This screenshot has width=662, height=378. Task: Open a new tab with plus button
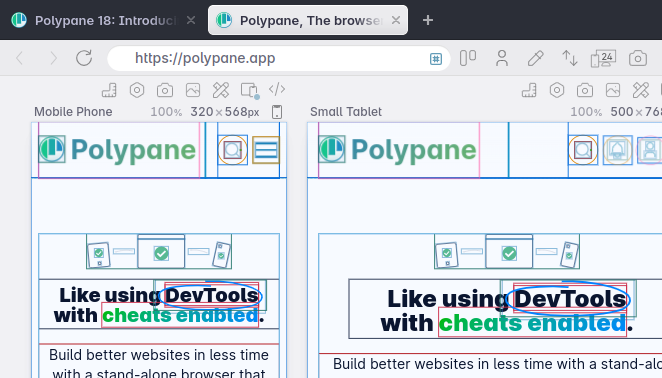click(x=428, y=20)
